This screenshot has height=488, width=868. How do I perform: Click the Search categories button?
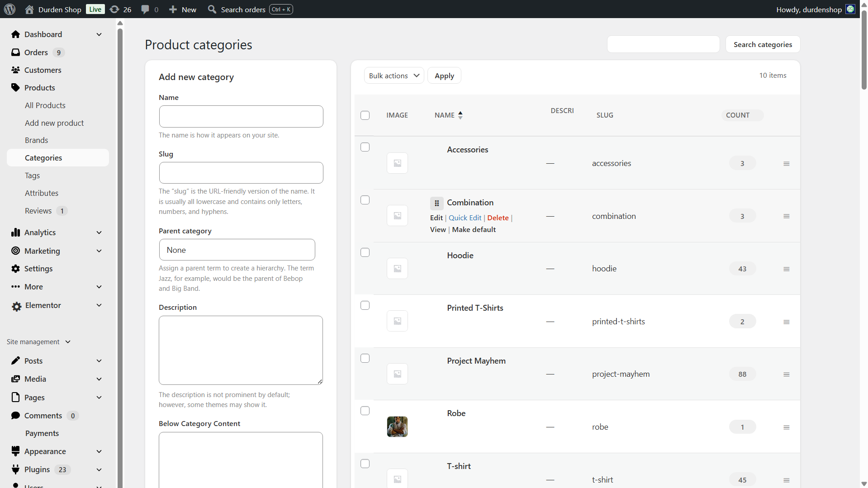click(x=763, y=44)
